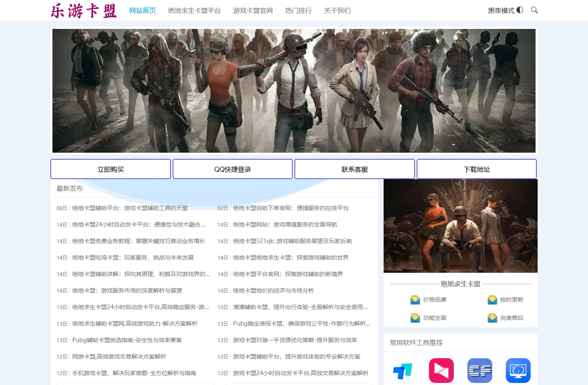Viewport: 588px width, 385px height.
Task: Open article 游戏卡盟对接一手货源优化策略
Action: [295, 340]
